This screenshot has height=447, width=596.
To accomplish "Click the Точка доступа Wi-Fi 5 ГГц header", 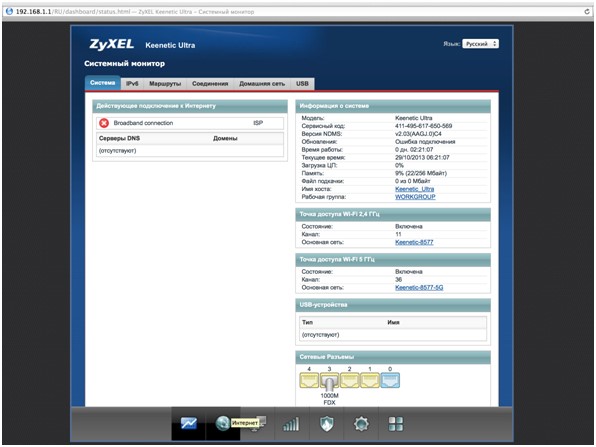I will coord(393,259).
